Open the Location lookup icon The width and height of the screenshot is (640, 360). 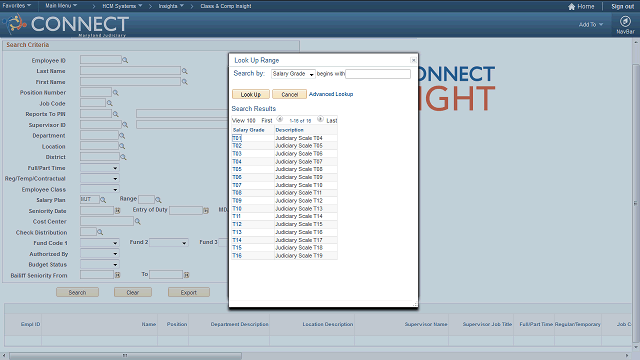[122, 146]
